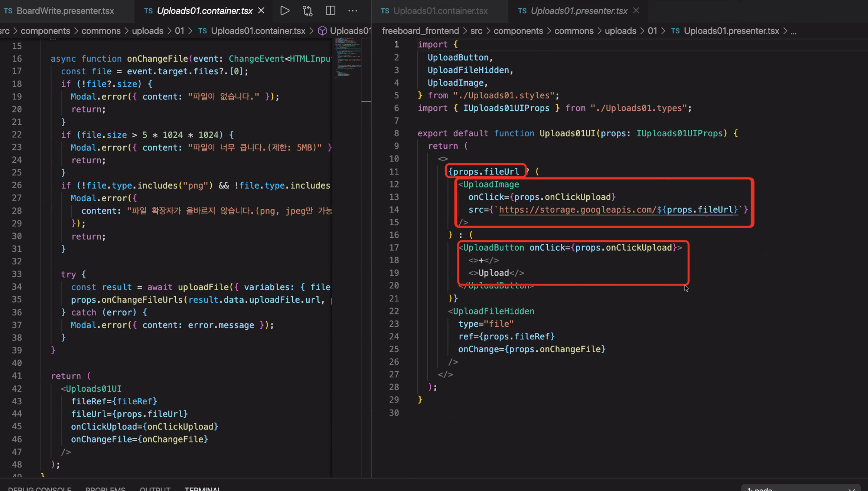Open the editor More Actions ellipsis
Screen dimensions: 868x491
(x=352, y=11)
